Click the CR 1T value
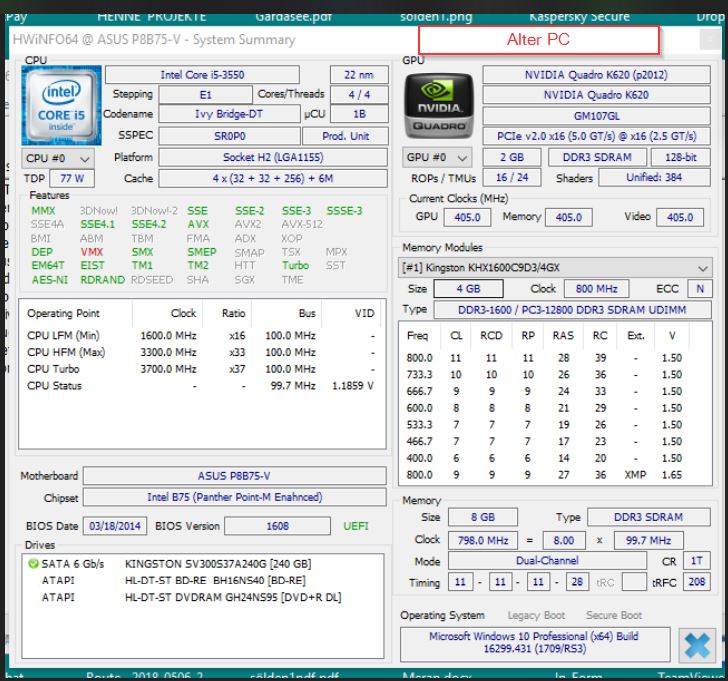This screenshot has height=681, width=728. 697,560
